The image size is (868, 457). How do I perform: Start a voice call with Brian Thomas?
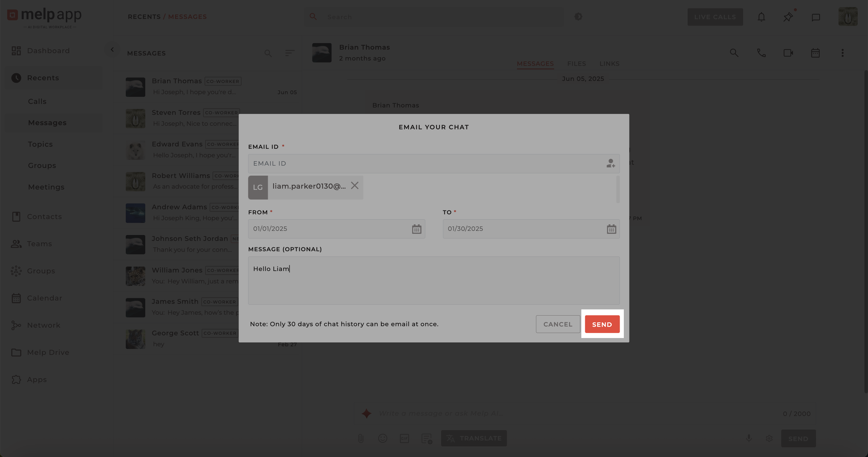pos(761,53)
